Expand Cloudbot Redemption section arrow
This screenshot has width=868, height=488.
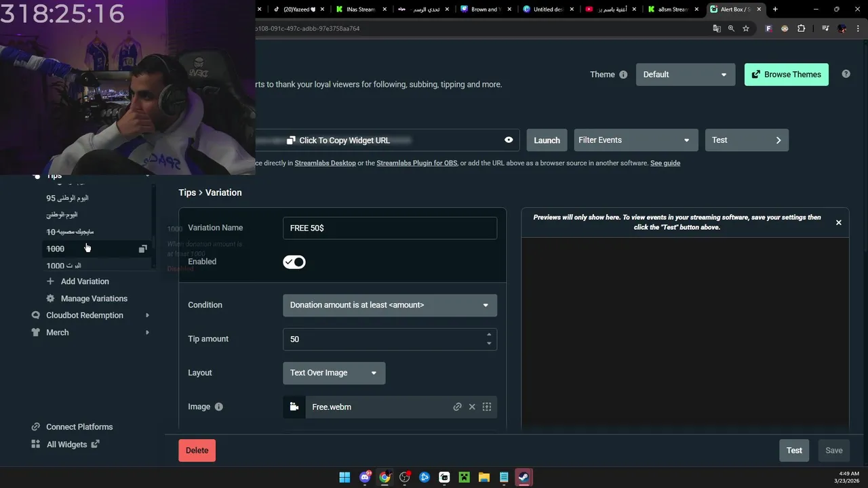(147, 315)
